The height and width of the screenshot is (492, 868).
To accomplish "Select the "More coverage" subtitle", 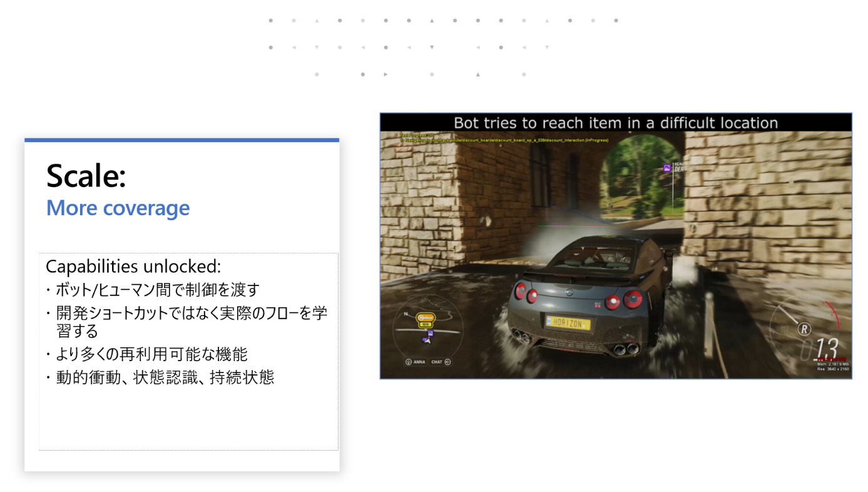I will [118, 208].
